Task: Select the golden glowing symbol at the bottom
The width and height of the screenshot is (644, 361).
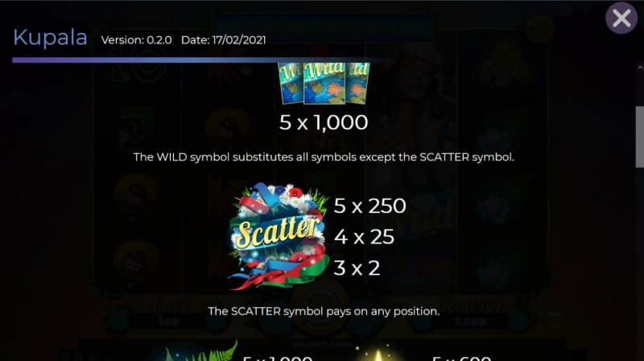Action: tap(377, 353)
